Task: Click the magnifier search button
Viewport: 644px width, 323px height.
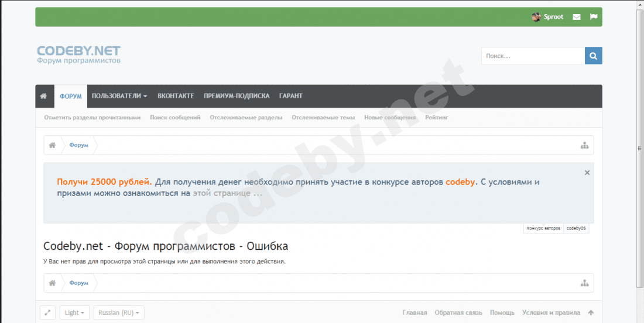Action: pos(594,56)
